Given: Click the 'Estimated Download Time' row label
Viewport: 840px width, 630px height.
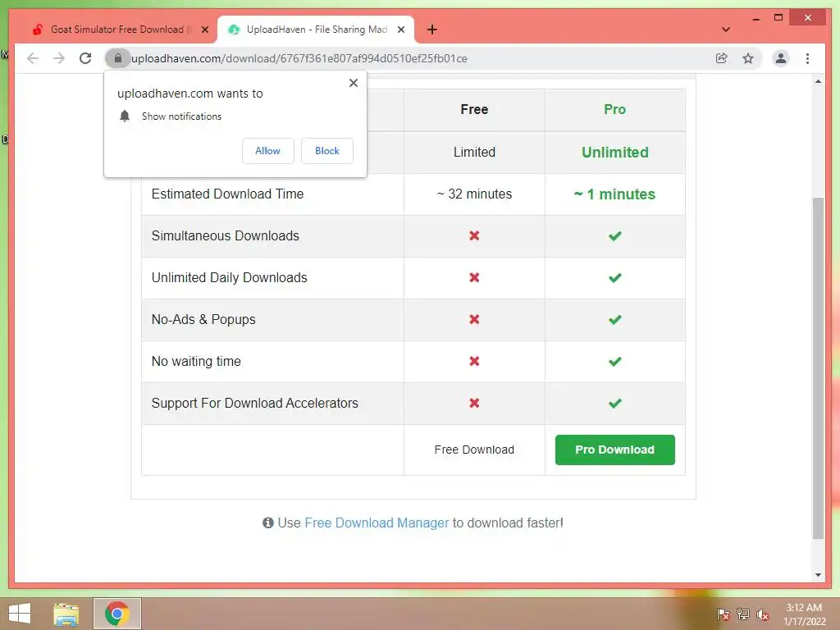Looking at the screenshot, I should [x=227, y=194].
